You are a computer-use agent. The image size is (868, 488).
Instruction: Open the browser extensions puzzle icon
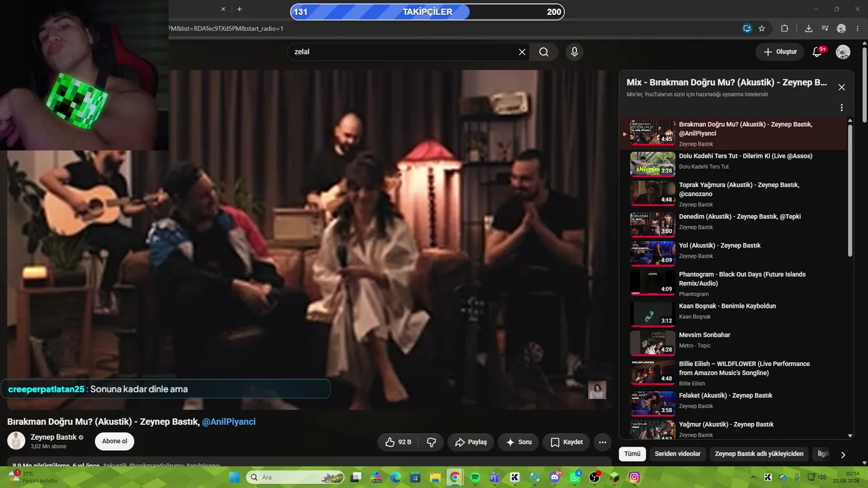pos(785,28)
